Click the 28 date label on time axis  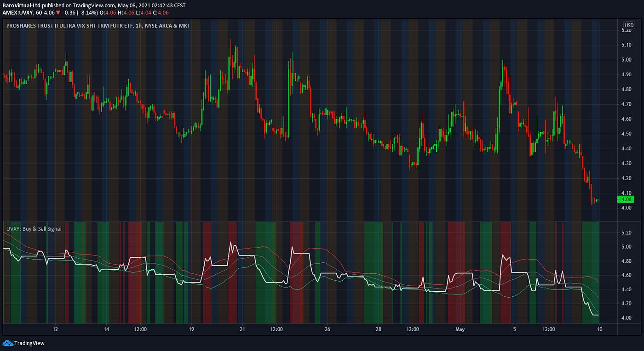[379, 329]
